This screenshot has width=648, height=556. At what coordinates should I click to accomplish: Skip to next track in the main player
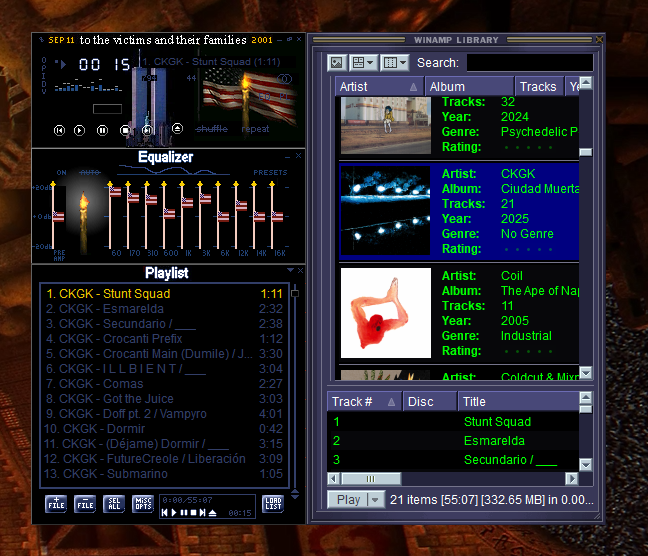click(147, 131)
